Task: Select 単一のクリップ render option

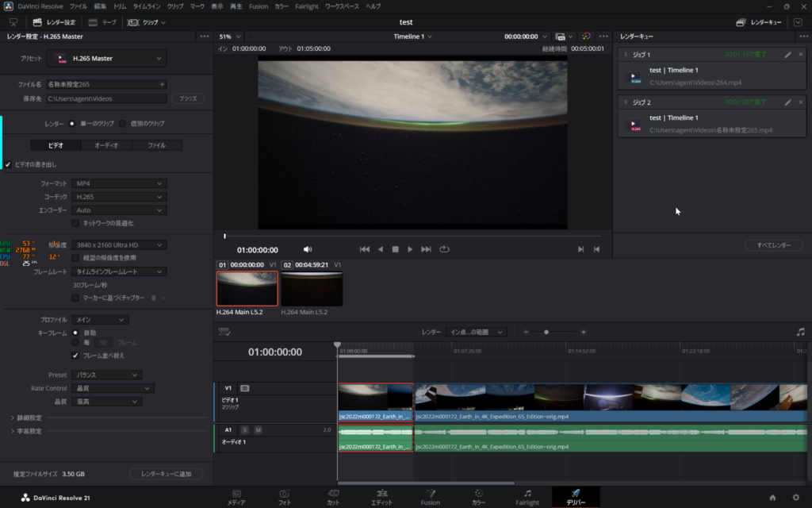Action: coord(72,123)
